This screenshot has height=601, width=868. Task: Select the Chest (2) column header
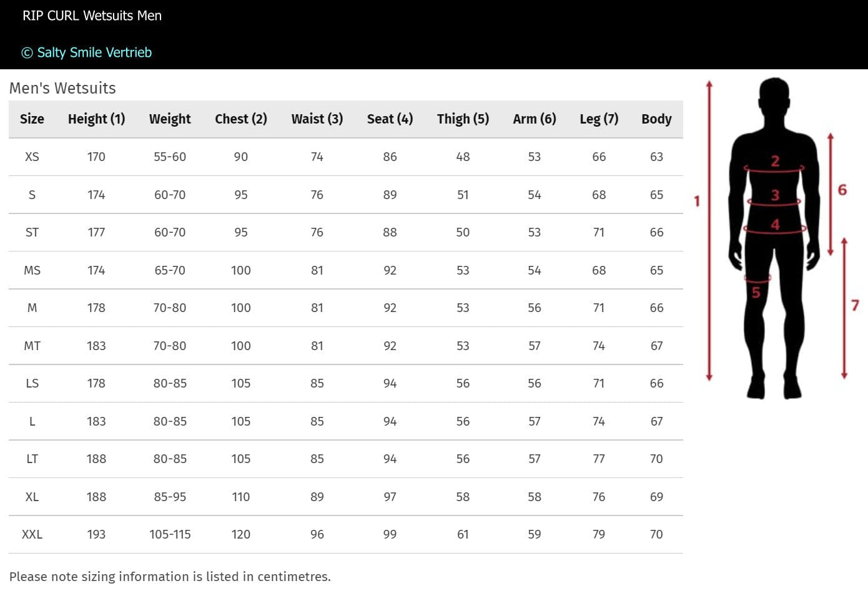coord(240,119)
